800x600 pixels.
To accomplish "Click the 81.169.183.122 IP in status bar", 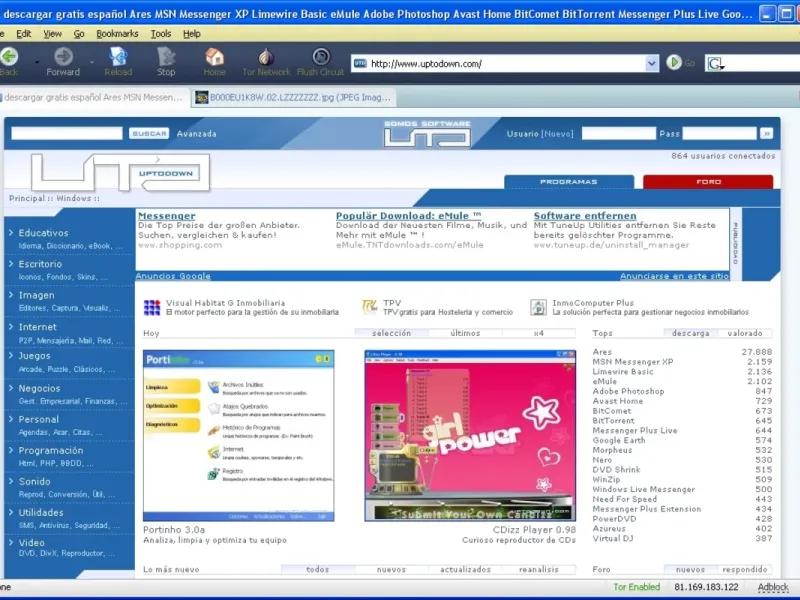I will click(x=706, y=587).
